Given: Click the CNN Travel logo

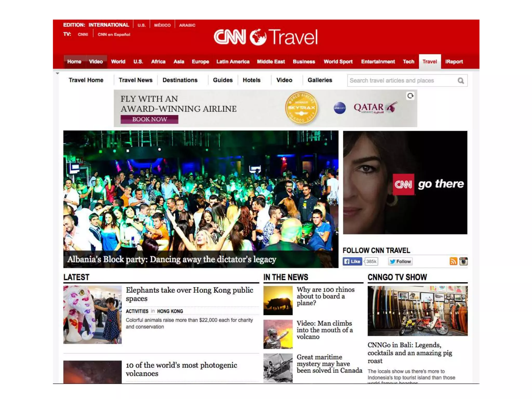Looking at the screenshot, I should pos(265,37).
